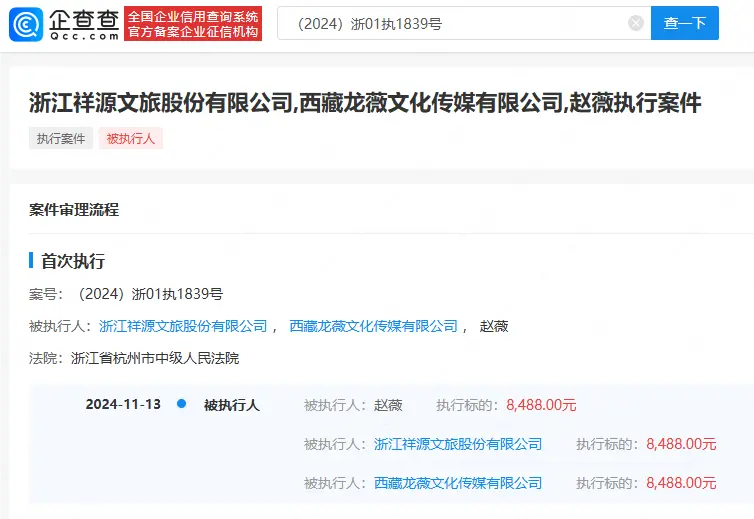Click the 首次执行 section heading
The width and height of the screenshot is (754, 519).
[x=73, y=261]
